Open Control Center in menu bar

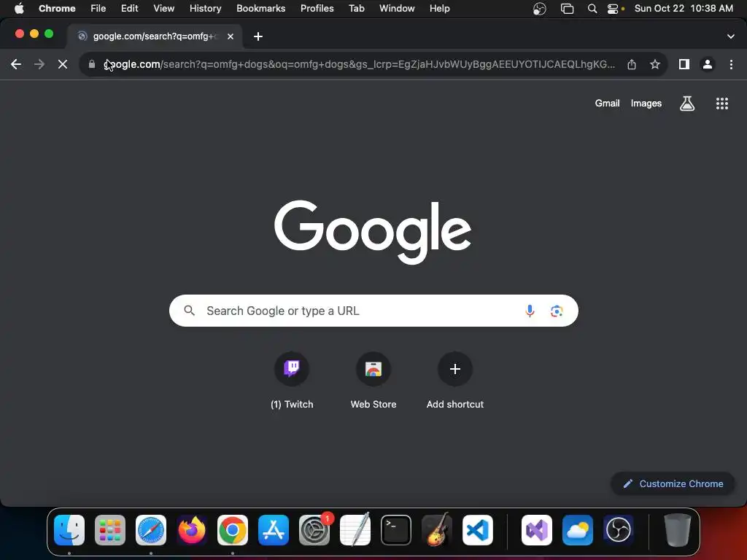(613, 9)
